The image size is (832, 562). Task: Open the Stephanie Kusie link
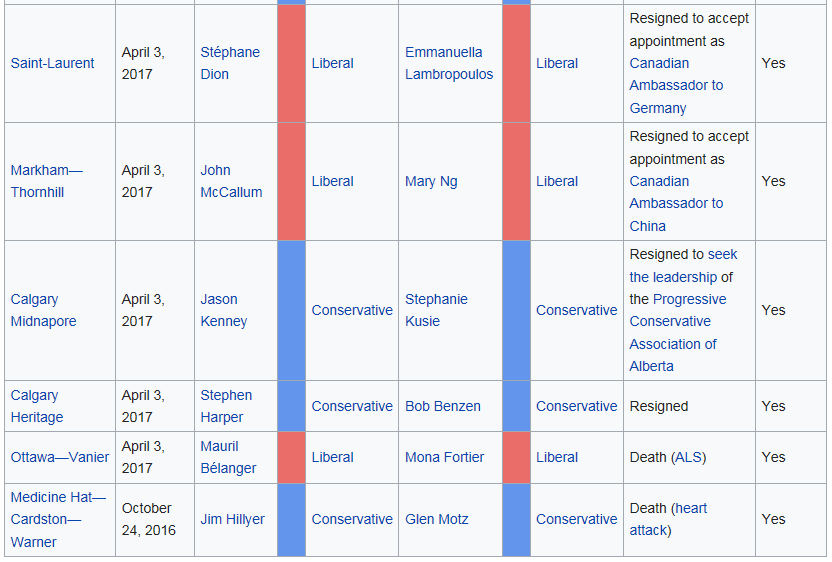pos(436,310)
